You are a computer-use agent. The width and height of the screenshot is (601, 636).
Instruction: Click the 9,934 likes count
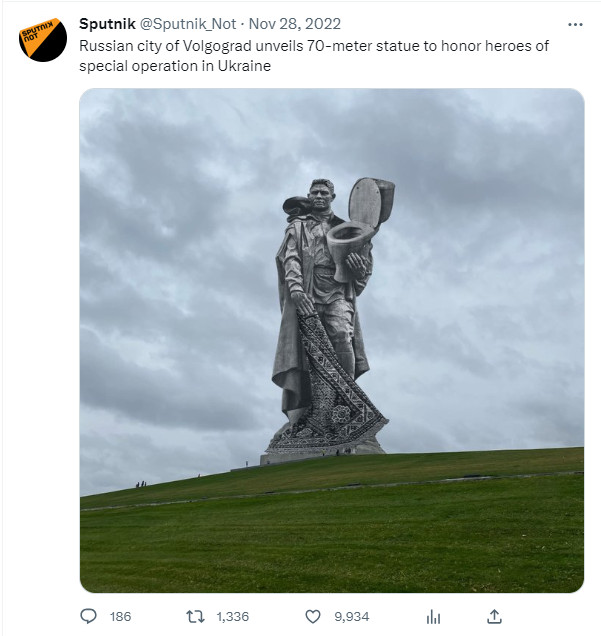coord(352,617)
